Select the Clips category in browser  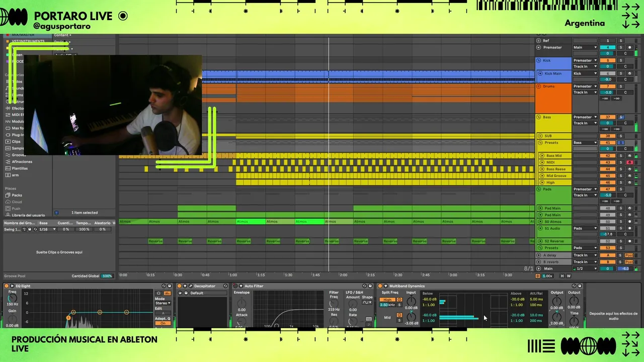pyautogui.click(x=17, y=142)
